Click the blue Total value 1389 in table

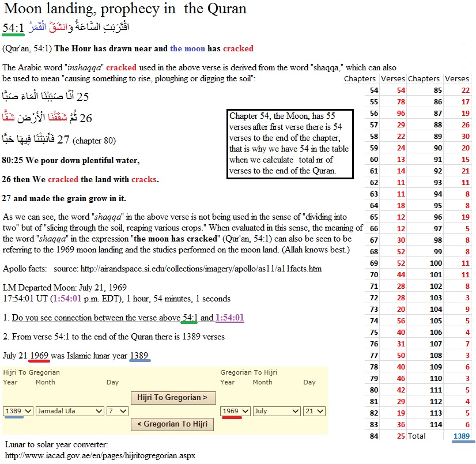pyautogui.click(x=462, y=436)
